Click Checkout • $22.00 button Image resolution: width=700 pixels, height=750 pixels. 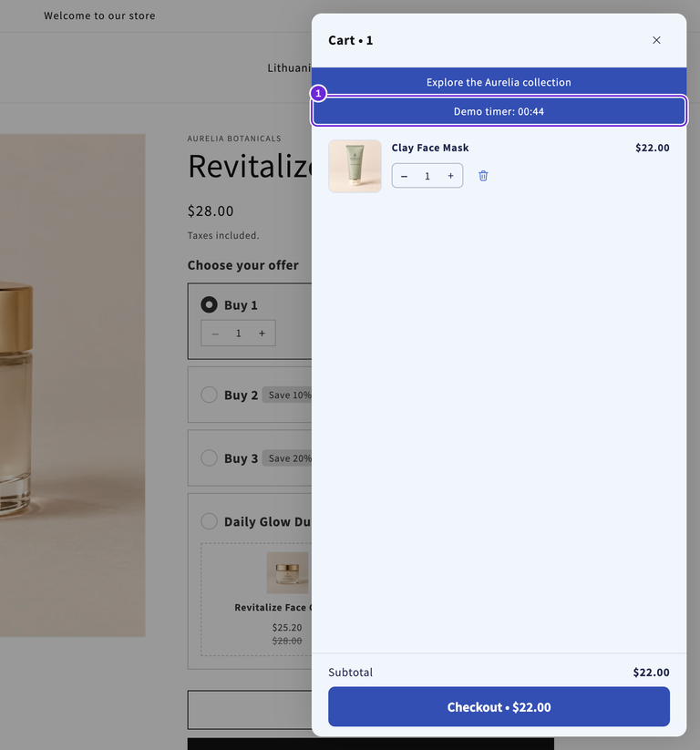point(499,706)
